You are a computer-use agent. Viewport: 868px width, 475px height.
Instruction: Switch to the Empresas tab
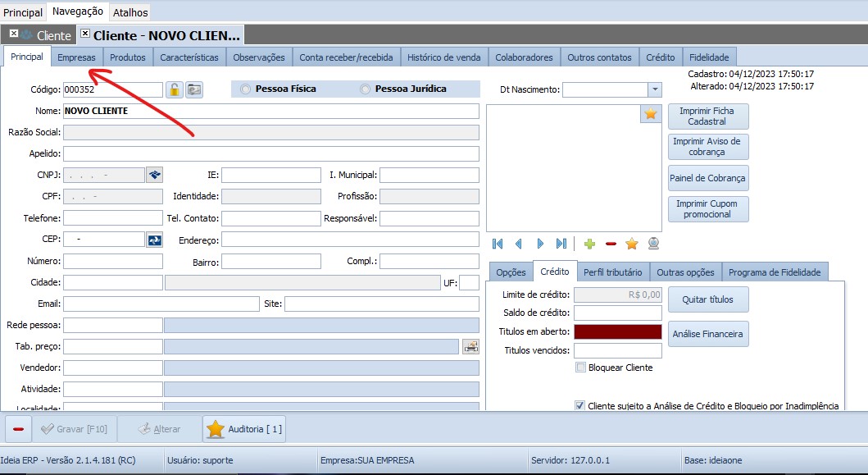[76, 57]
